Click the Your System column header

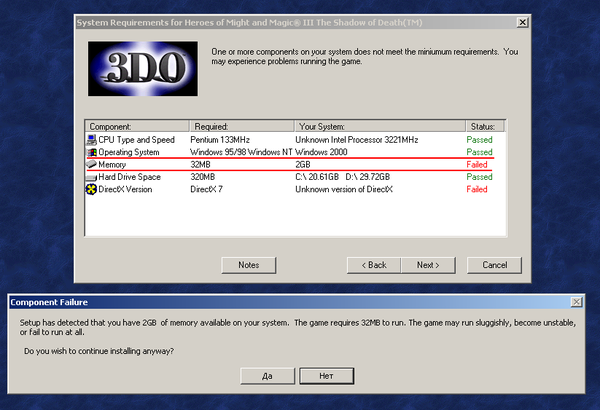click(x=380, y=126)
